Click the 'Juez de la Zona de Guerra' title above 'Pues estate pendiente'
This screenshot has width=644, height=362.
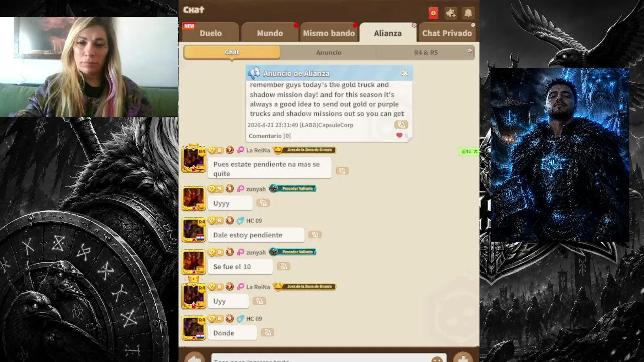click(304, 150)
